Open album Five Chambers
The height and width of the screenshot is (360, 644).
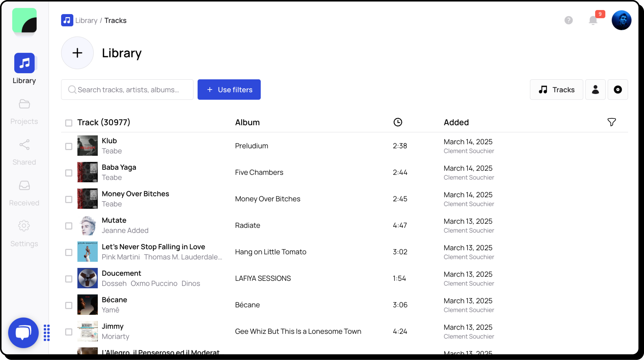tap(259, 172)
